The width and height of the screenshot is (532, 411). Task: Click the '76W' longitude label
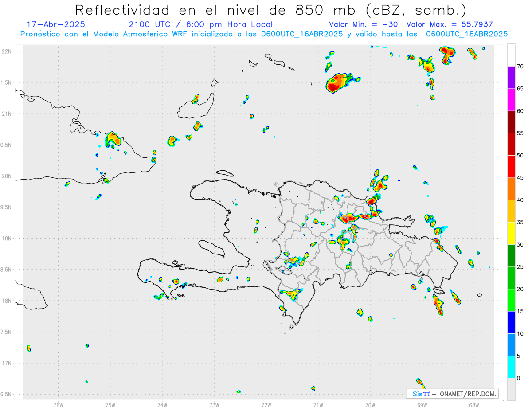coord(58,404)
